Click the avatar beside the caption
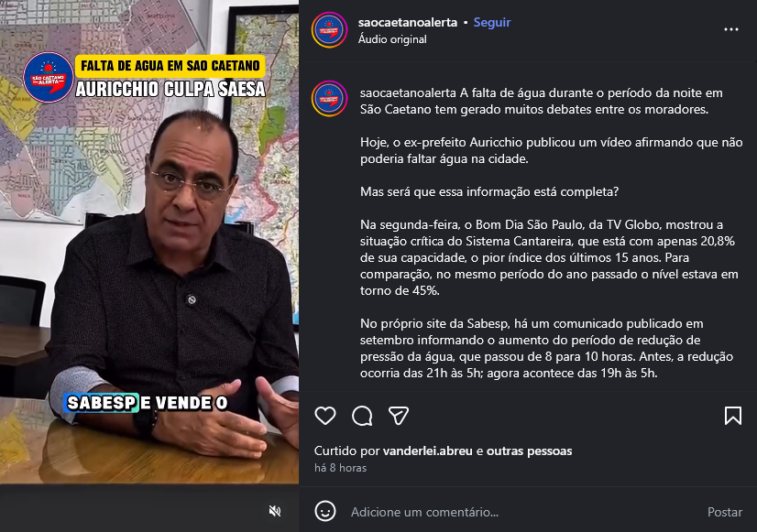This screenshot has width=757, height=532. pos(329,98)
